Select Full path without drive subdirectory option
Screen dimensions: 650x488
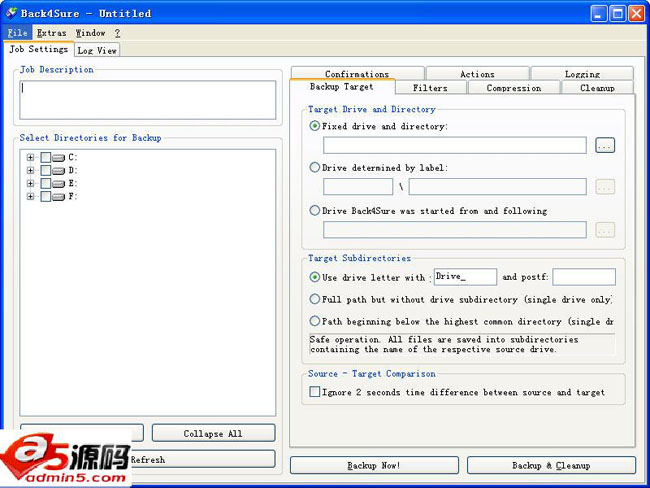click(315, 299)
